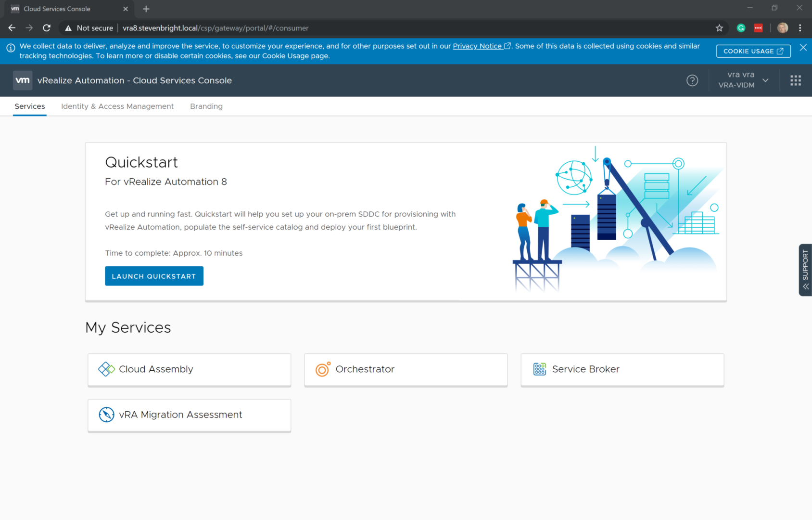
Task: Bookmark this page with the star icon
Action: (x=719, y=28)
